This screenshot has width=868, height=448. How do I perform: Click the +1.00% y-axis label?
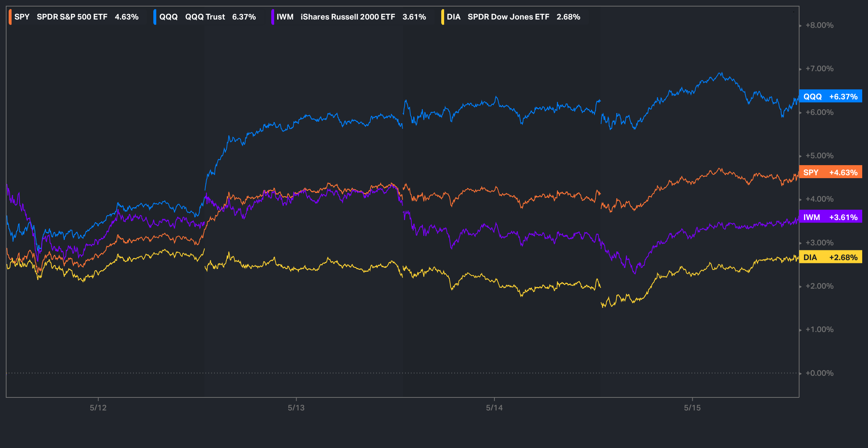pyautogui.click(x=819, y=329)
